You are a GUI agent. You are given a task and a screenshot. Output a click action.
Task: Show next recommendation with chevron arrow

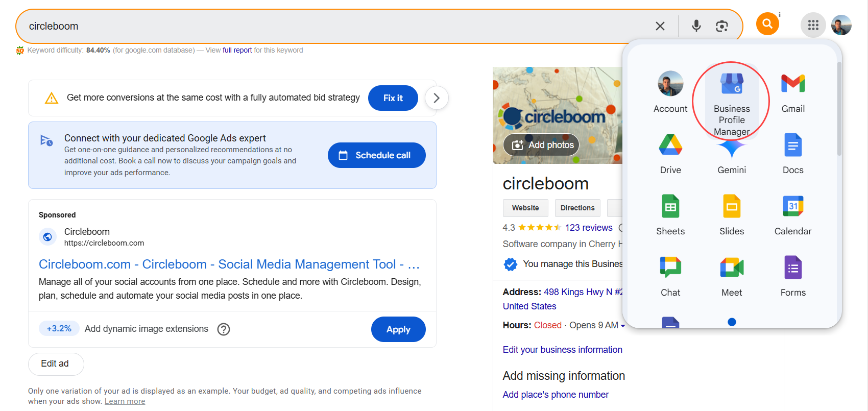click(436, 98)
